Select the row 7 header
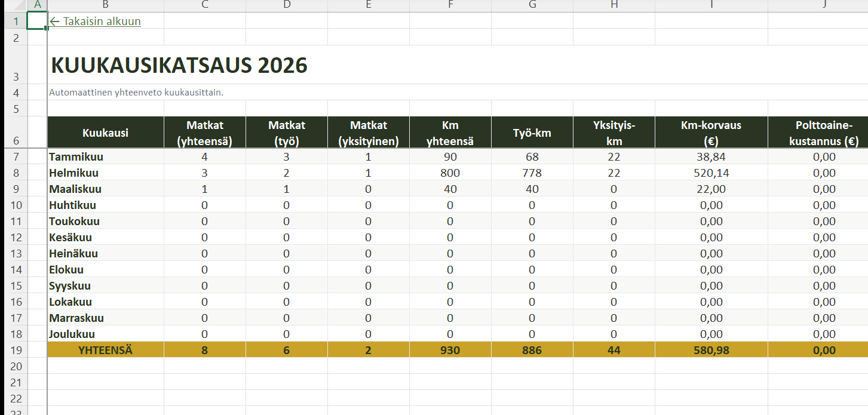 pyautogui.click(x=16, y=157)
